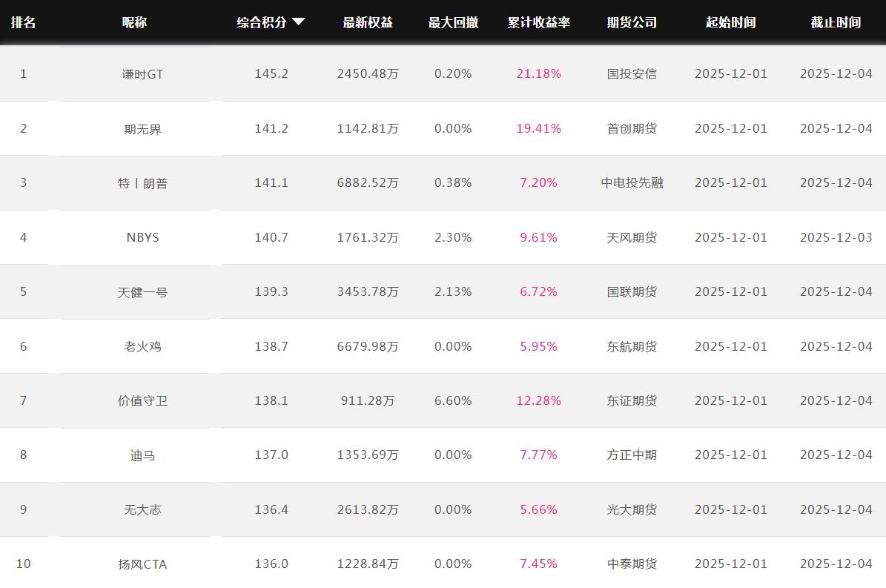Open 无大志 trader profile
Image resolution: width=886 pixels, height=588 pixels.
click(x=142, y=509)
